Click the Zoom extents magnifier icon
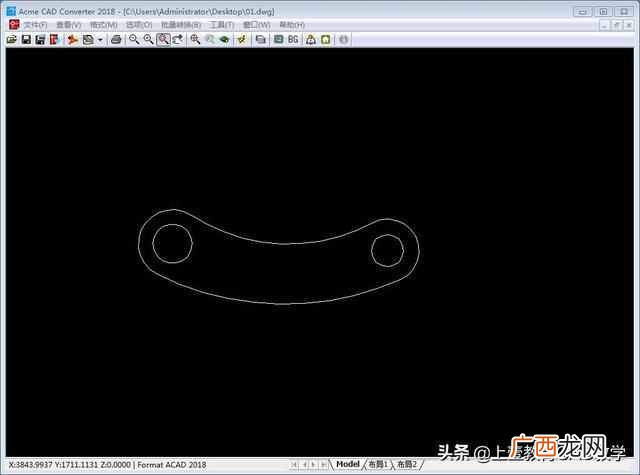 tap(196, 40)
